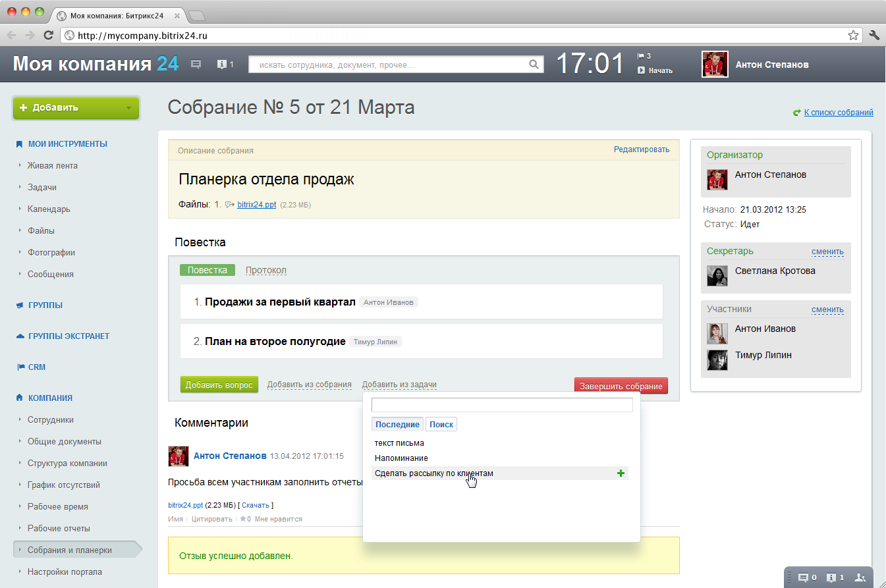Click the bookmark icon beside МОИ ИНСТРУМЕНТЫ
This screenshot has height=588, width=886.
pyautogui.click(x=20, y=144)
